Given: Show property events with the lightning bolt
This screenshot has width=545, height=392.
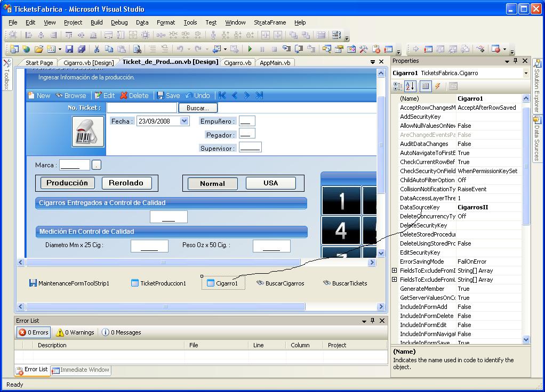Looking at the screenshot, I should point(438,86).
